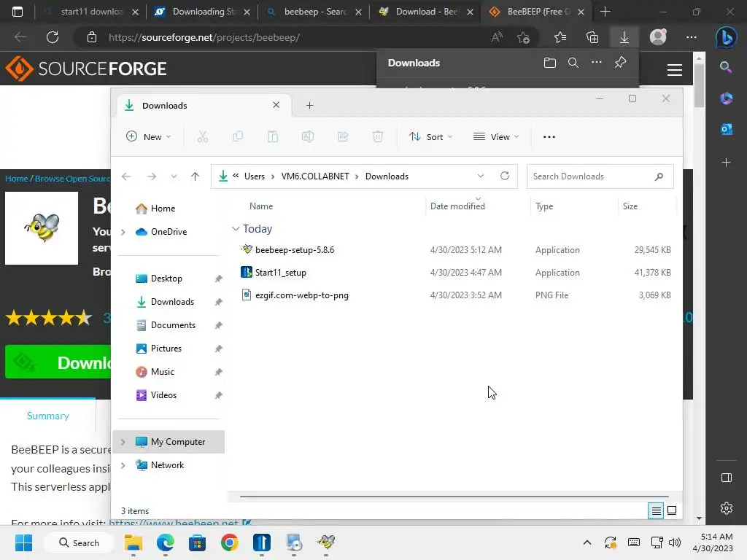Click Edge address bar URL
This screenshot has width=747, height=560.
point(204,37)
